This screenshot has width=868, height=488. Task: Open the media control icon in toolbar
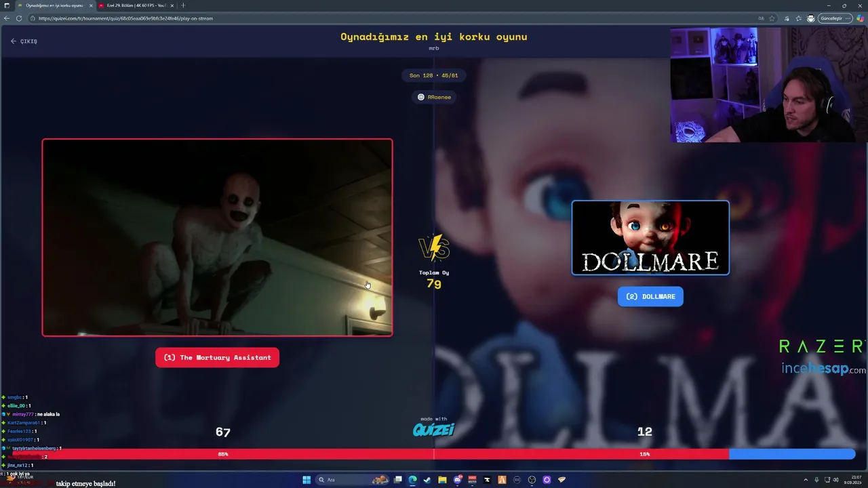[787, 18]
